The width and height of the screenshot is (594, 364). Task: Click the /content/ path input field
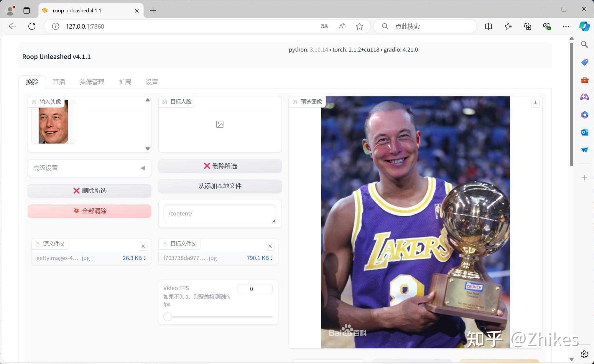220,213
